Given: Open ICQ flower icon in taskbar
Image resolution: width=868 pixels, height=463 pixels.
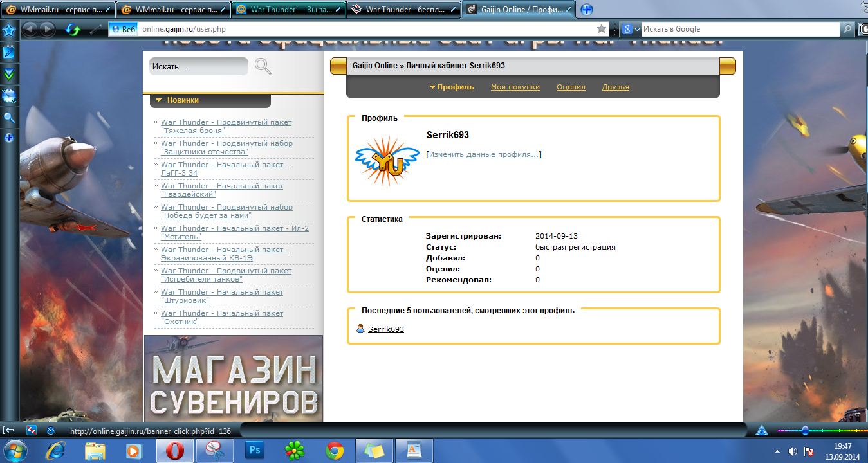Looking at the screenshot, I should pos(294,451).
